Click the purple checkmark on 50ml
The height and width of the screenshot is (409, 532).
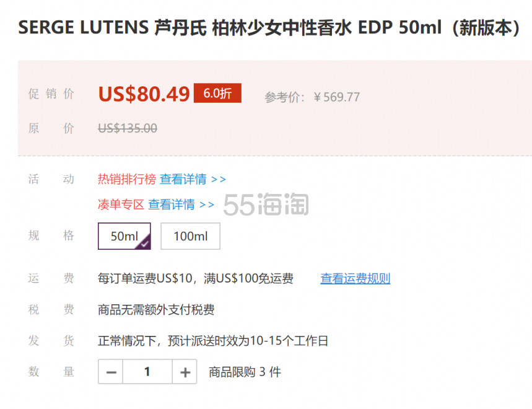coord(145,244)
